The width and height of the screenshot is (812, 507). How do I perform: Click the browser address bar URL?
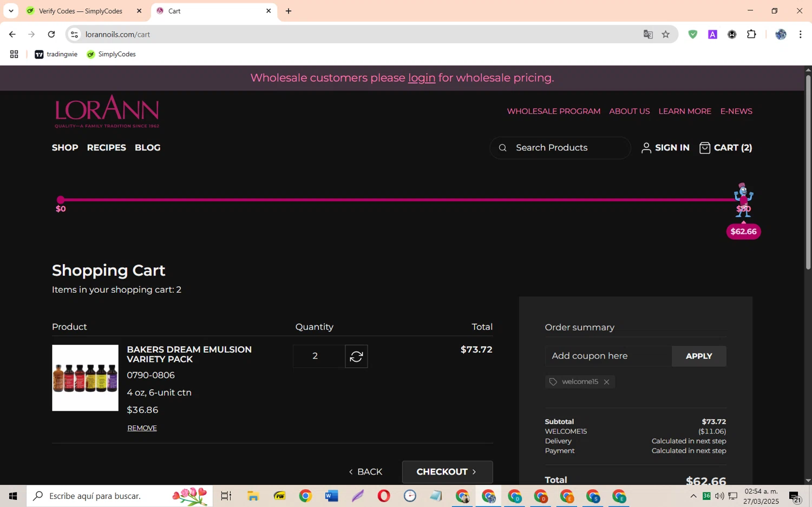[x=117, y=35]
